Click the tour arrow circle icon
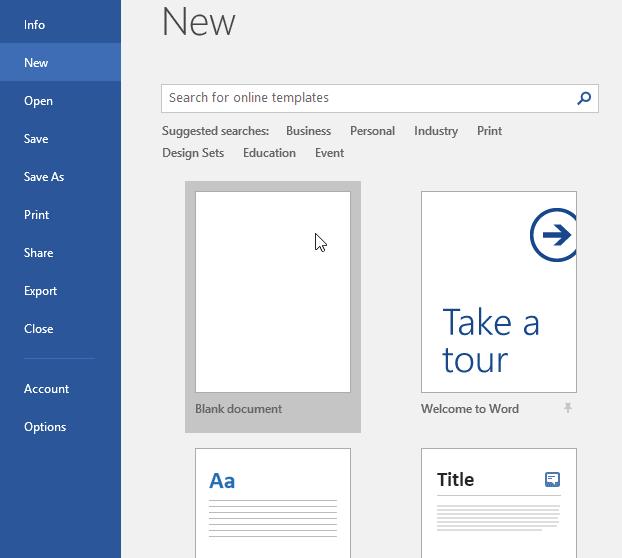 [x=554, y=235]
